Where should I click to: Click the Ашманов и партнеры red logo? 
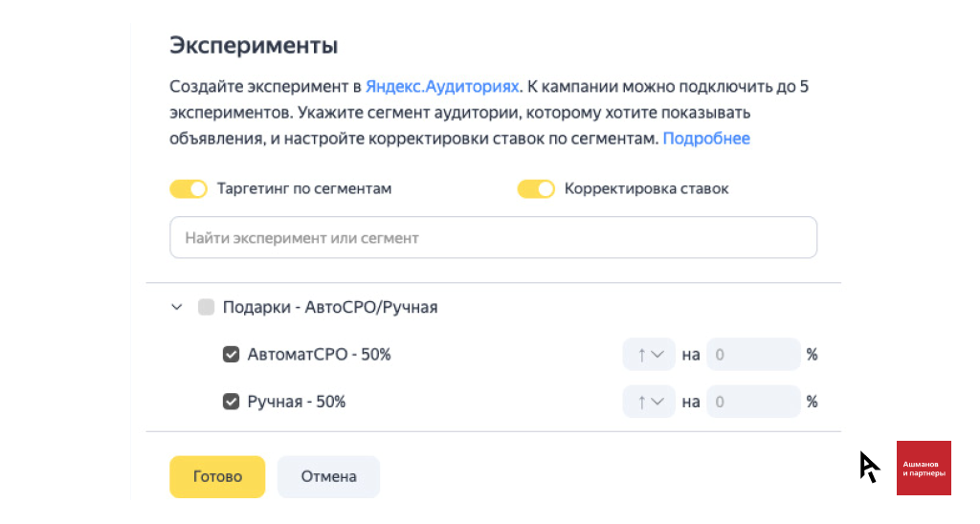pyautogui.click(x=924, y=468)
